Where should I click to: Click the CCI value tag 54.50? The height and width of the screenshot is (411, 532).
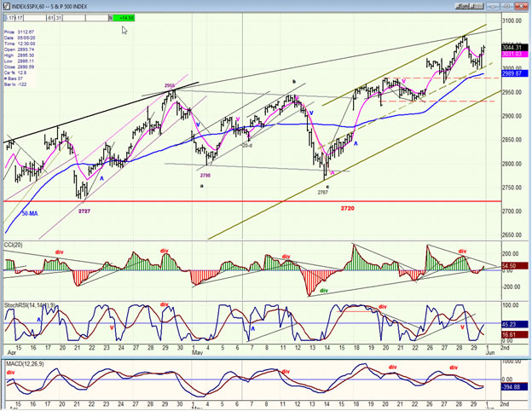point(514,266)
